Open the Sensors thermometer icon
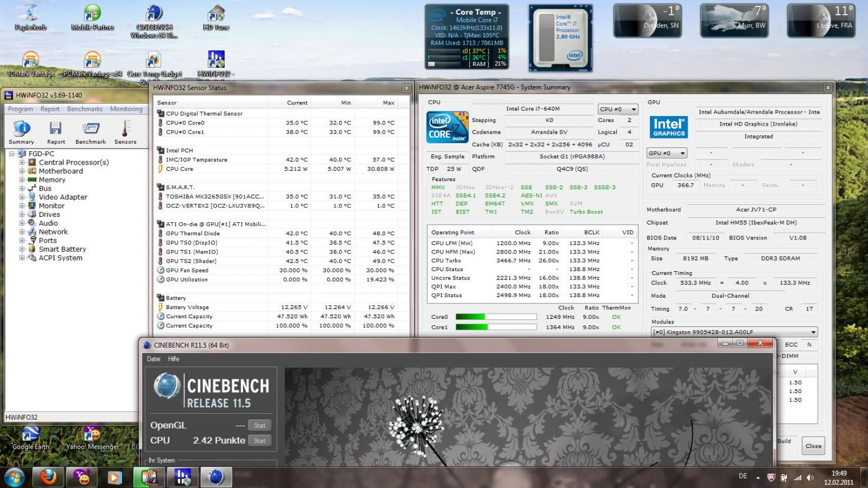This screenshot has height=488, width=868. click(125, 133)
